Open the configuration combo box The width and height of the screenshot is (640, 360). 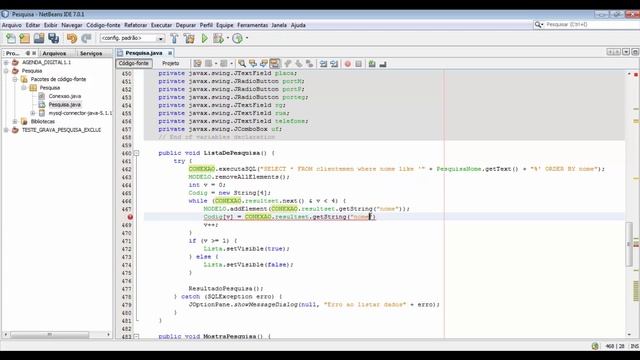tap(132, 38)
